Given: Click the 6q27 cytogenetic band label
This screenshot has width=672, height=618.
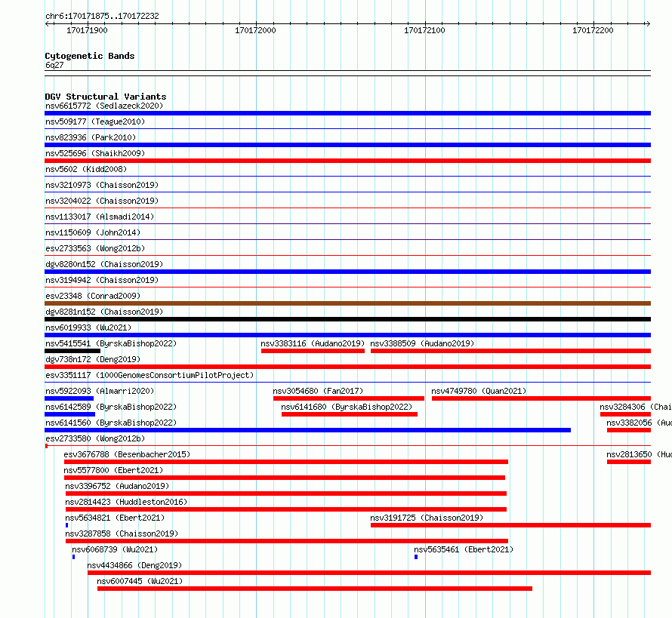Looking at the screenshot, I should (x=54, y=65).
